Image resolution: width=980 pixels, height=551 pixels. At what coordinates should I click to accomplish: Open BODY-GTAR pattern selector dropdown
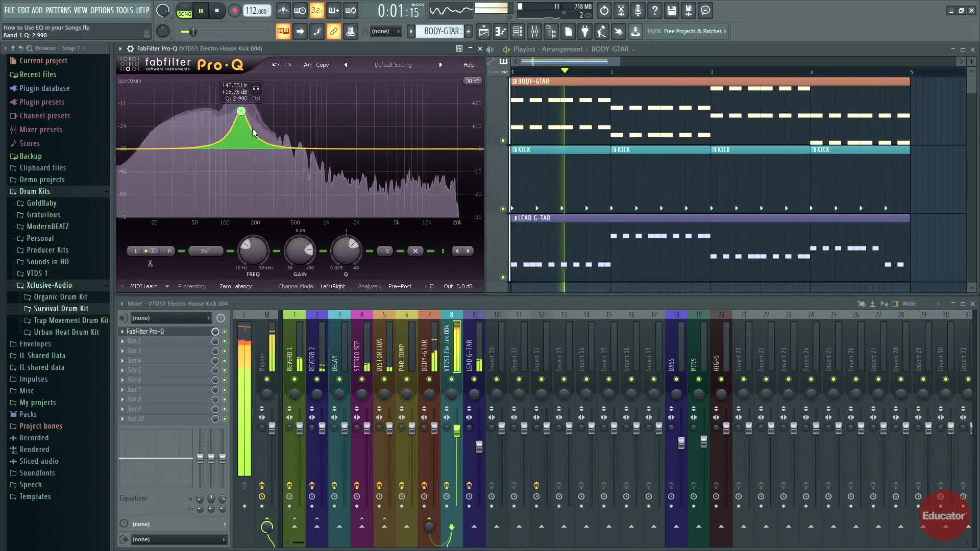point(441,32)
